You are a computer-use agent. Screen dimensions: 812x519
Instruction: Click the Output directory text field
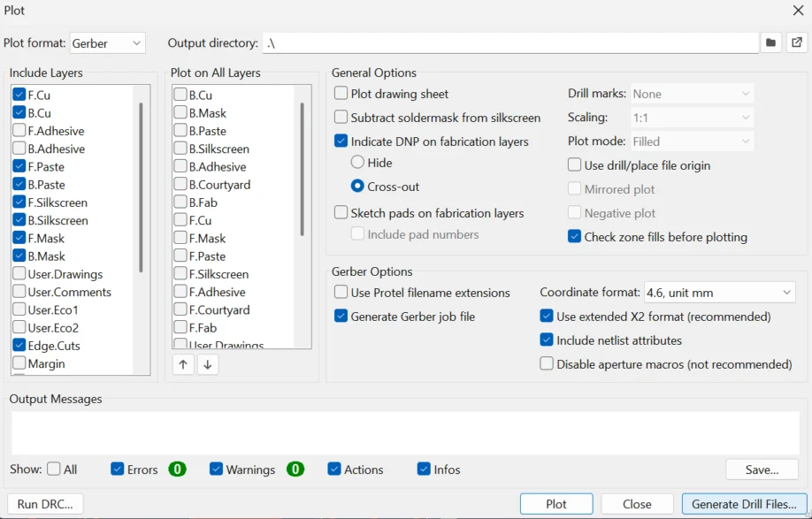[510, 42]
